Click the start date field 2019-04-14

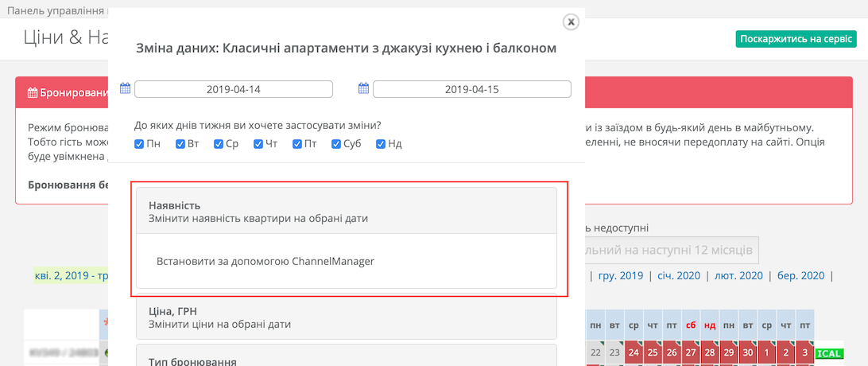point(234,89)
